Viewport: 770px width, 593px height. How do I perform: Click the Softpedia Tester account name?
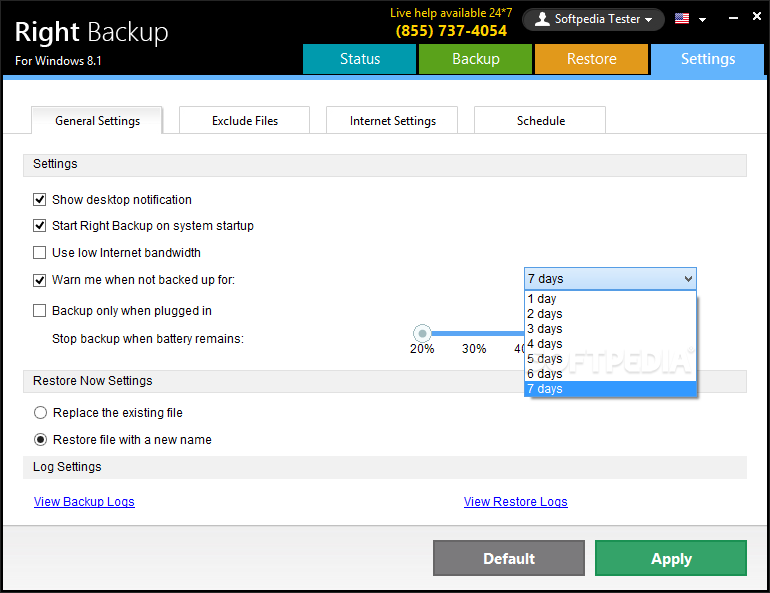click(x=597, y=19)
